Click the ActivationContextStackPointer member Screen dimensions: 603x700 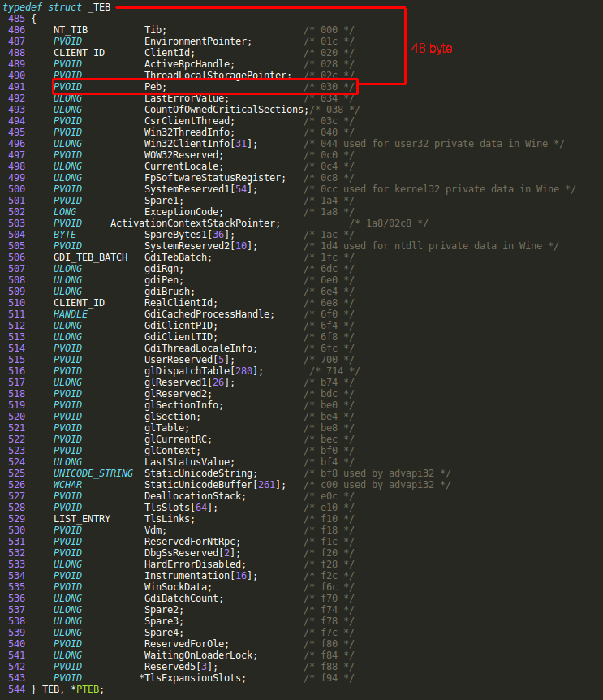tap(195, 223)
